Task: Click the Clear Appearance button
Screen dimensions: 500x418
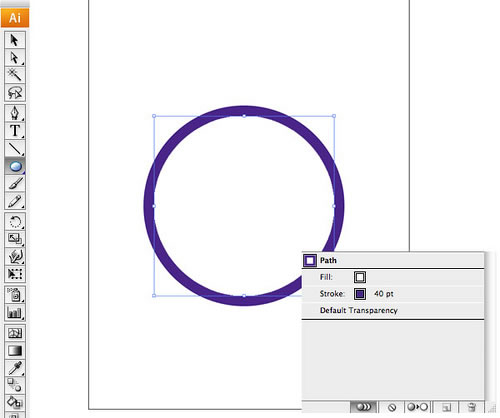Action: pos(392,407)
